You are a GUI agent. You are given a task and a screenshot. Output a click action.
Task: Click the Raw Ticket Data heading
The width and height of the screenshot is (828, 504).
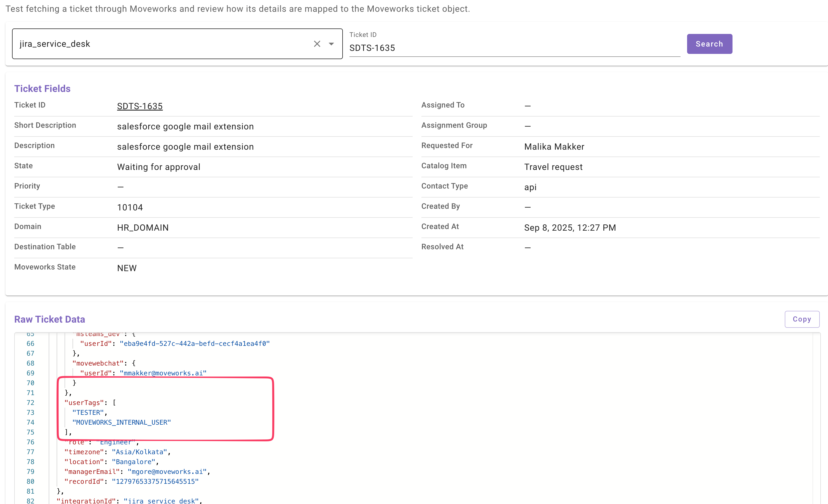[50, 319]
